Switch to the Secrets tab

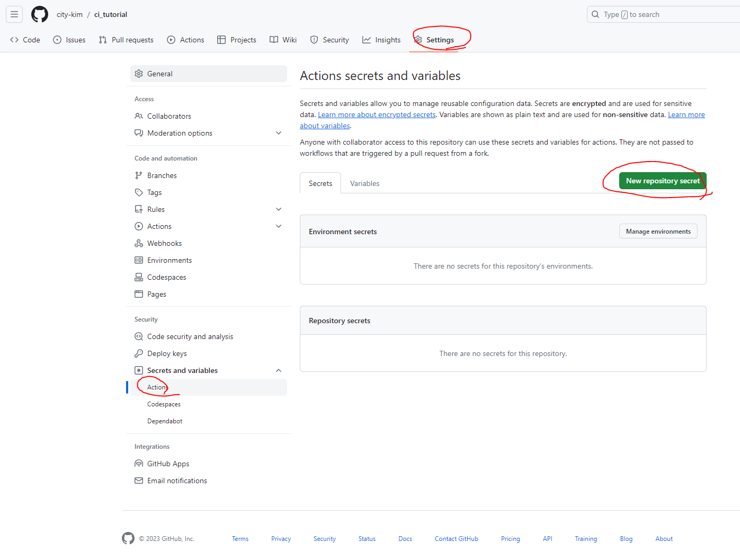point(320,183)
